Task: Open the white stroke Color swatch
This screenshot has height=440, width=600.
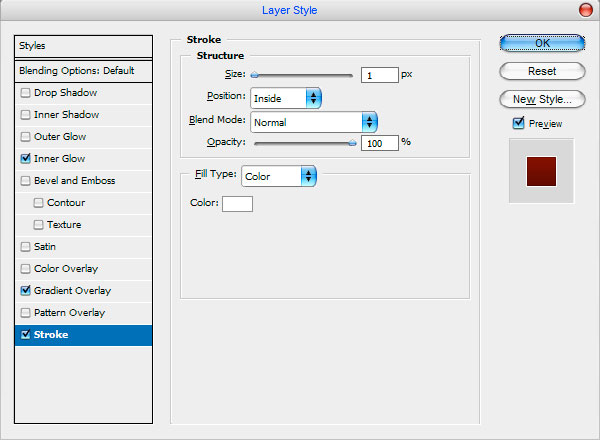Action: pos(237,204)
